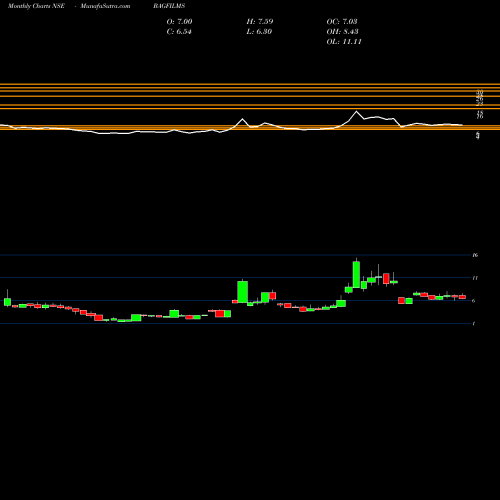Select the first green candlestick at chart start

coord(7,301)
